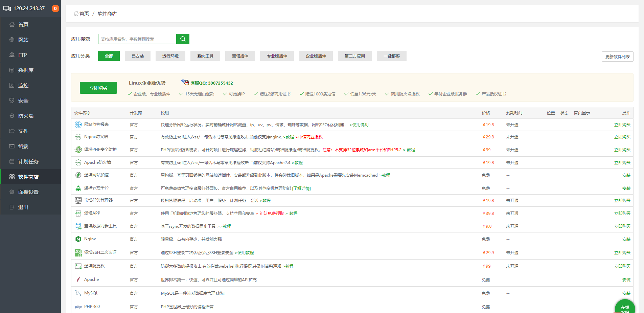Click the home icon in sidebar

[x=12, y=24]
